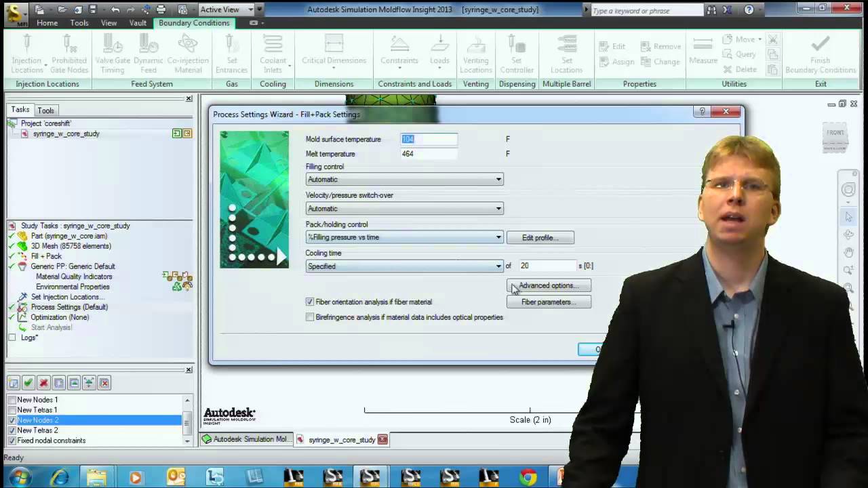The width and height of the screenshot is (868, 488).
Task: Uncheck Fixed nodal constraints layer checkbox
Action: 12,441
